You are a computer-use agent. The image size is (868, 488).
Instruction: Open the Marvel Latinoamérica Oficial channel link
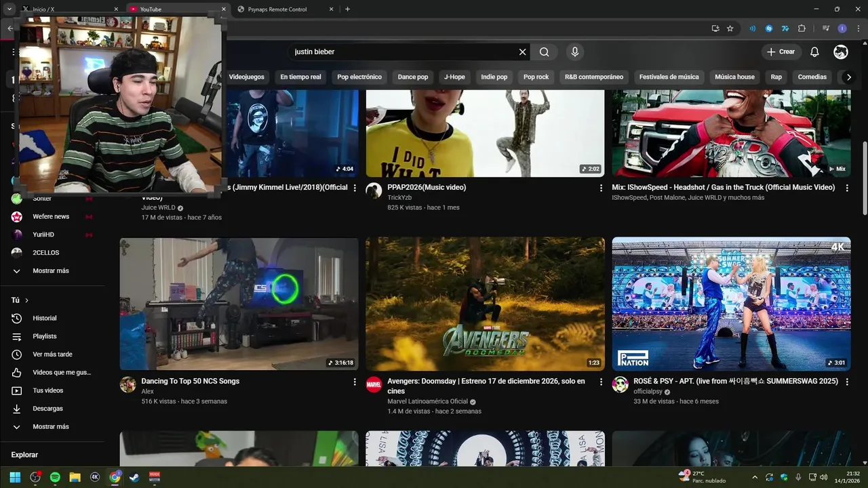tap(428, 401)
